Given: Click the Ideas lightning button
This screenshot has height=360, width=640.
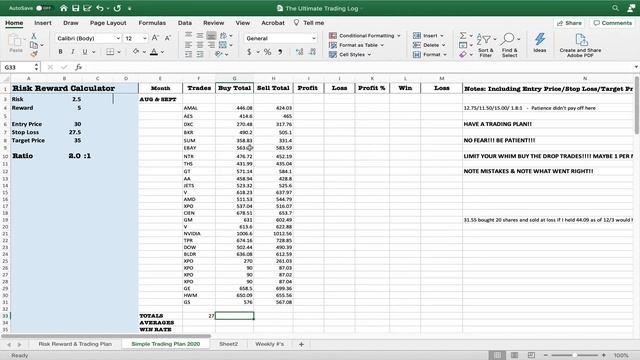Looking at the screenshot, I should point(540,43).
